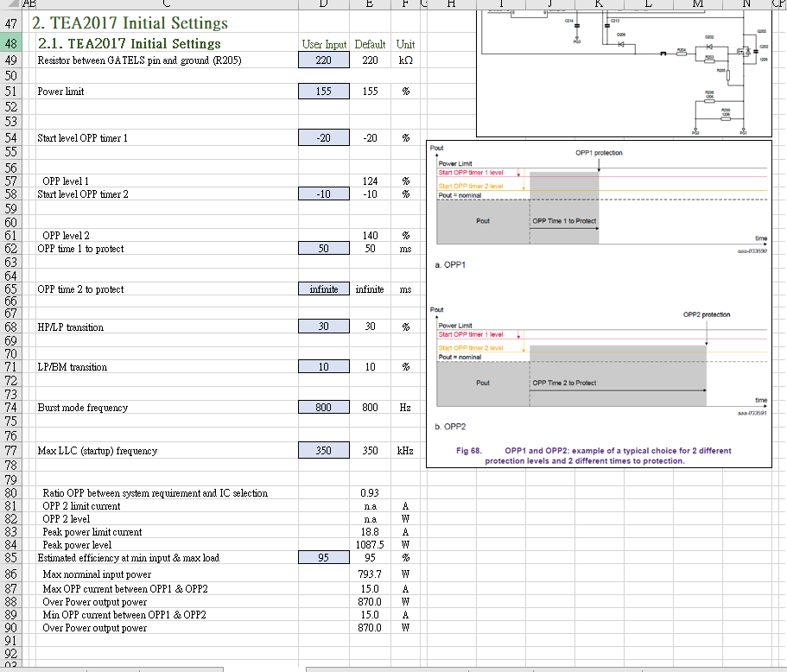The height and width of the screenshot is (672, 787).
Task: Click HP/LP transition input cell
Action: 324,326
